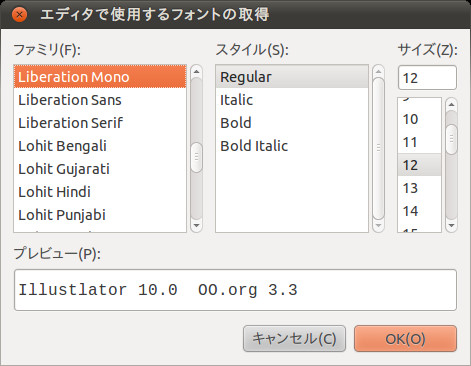Select Liberation Mono font family
Viewport: 471px width, 366px height.
point(100,77)
